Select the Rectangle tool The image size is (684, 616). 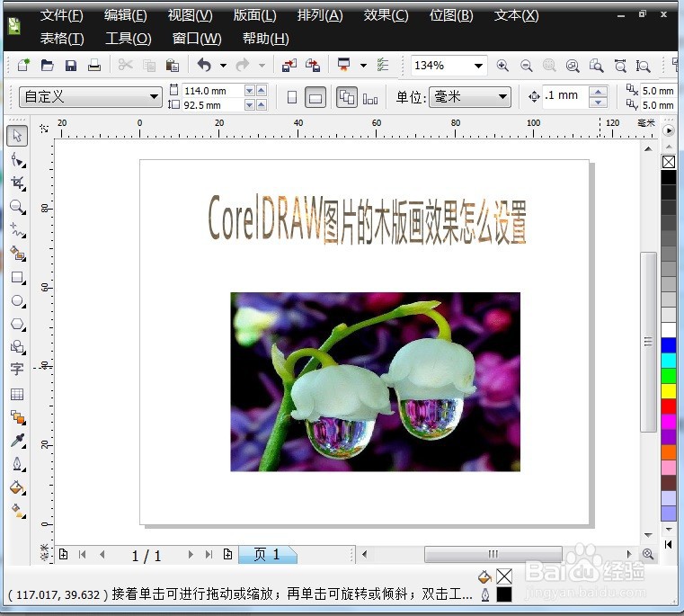[17, 277]
